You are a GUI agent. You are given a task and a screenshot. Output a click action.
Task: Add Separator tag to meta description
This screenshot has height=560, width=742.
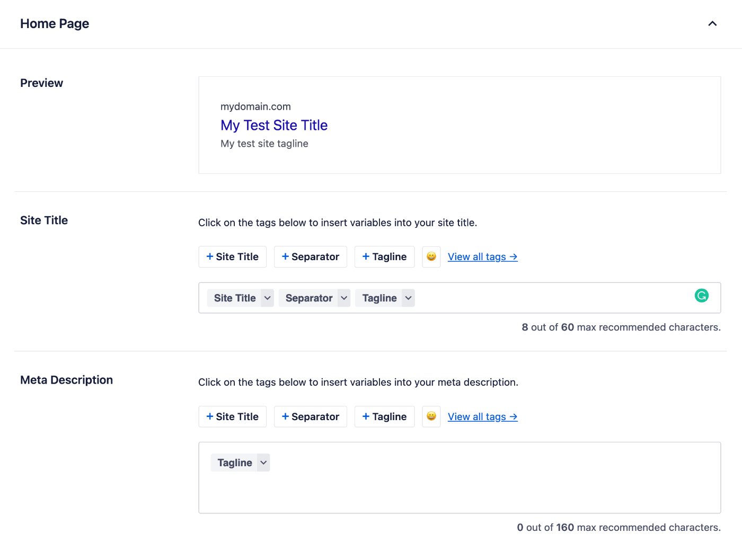click(x=311, y=416)
